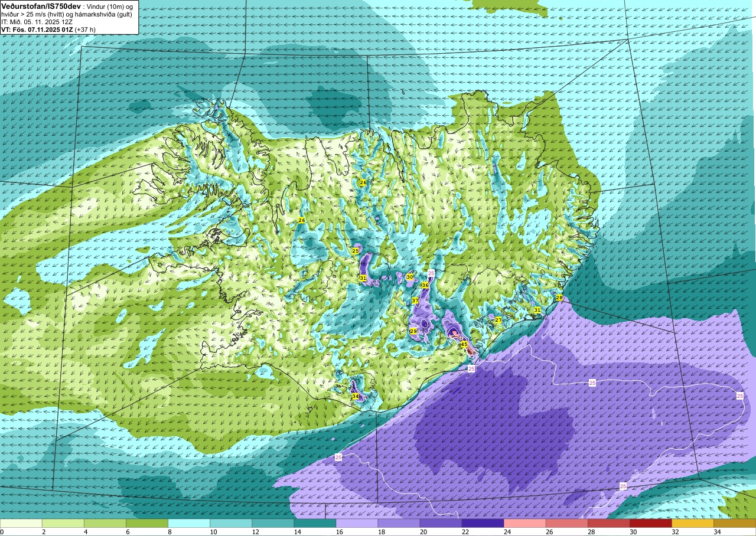Click the 26–28 m/s salmon legend swatch

(566, 523)
